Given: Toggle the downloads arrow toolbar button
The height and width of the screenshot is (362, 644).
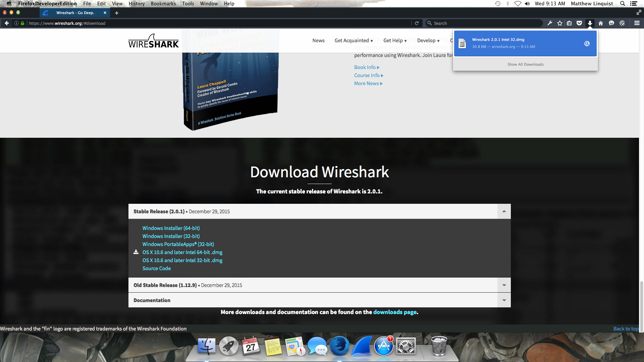Looking at the screenshot, I should tap(590, 23).
